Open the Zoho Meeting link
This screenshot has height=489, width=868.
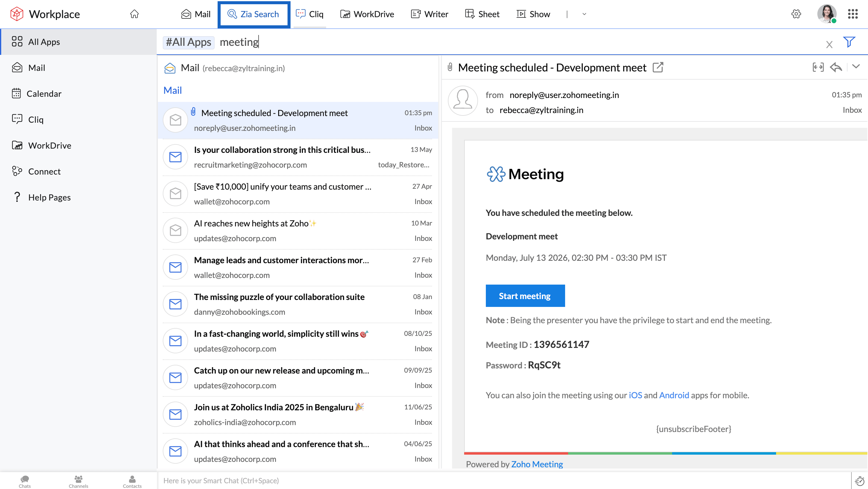tap(537, 464)
